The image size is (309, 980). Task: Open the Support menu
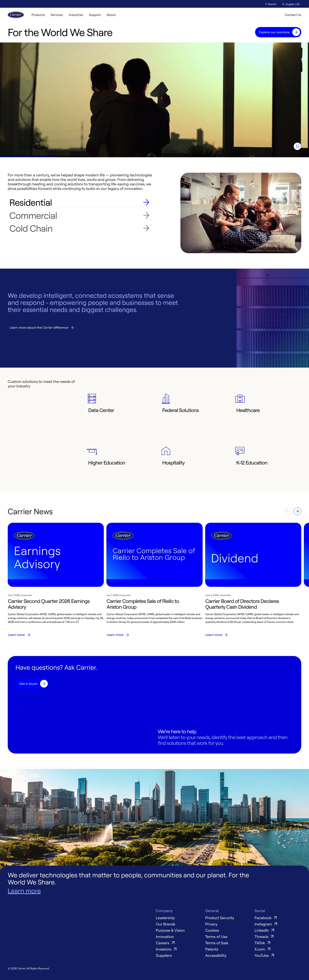[x=95, y=15]
